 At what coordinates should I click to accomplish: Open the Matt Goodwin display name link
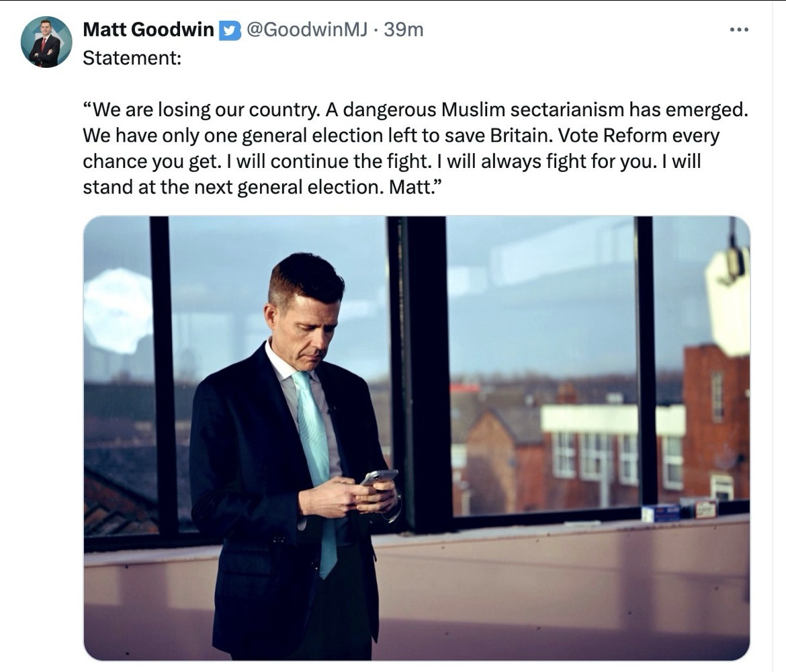coord(148,30)
